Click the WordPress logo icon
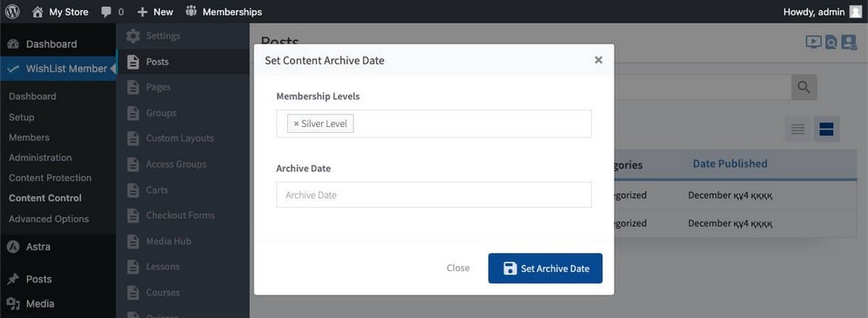The width and height of the screenshot is (868, 318). 12,11
